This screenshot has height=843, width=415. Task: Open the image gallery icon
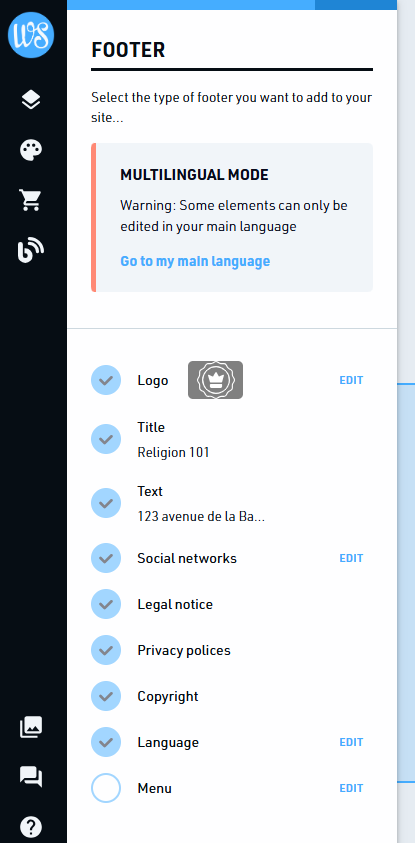[x=31, y=727]
